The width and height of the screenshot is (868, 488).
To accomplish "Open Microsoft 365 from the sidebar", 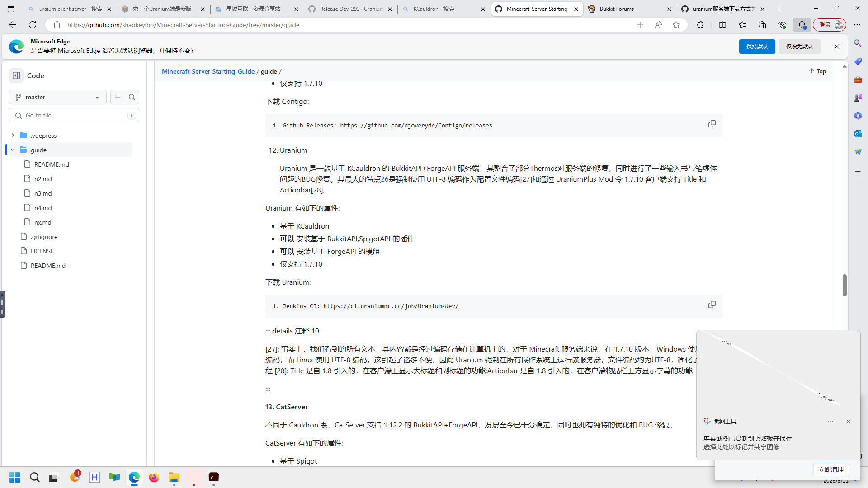I will coord(858,116).
